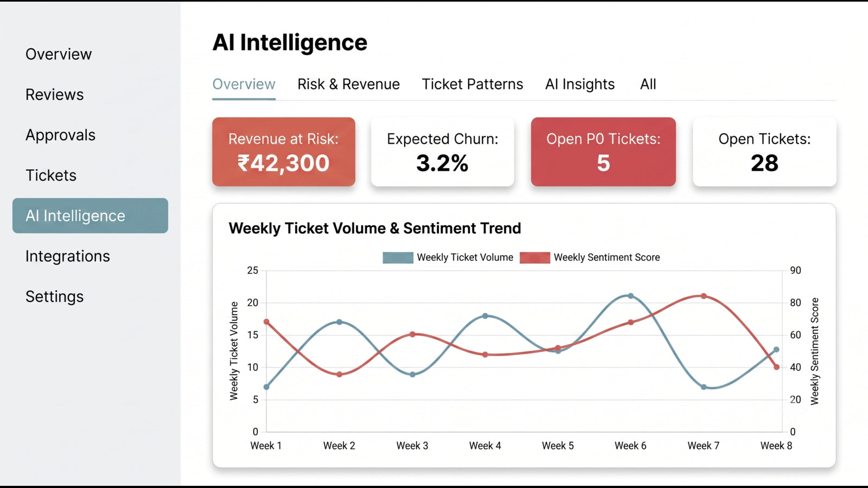Open Approvals from the sidebar
The height and width of the screenshot is (488, 868).
(60, 135)
